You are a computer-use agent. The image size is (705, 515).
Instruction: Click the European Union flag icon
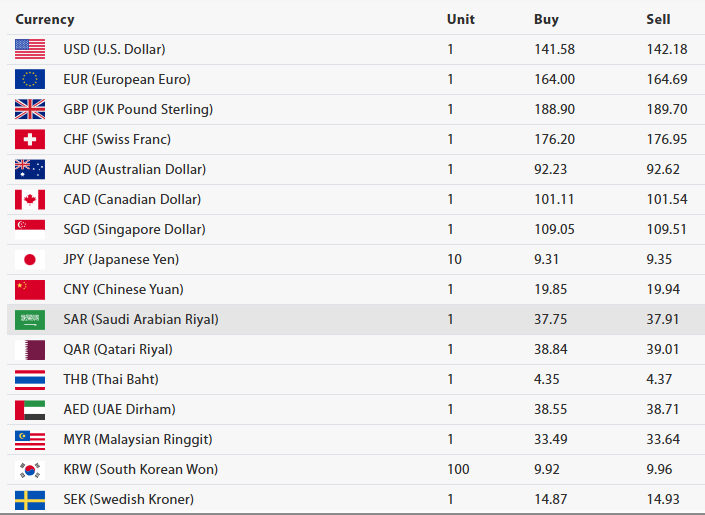[x=30, y=79]
